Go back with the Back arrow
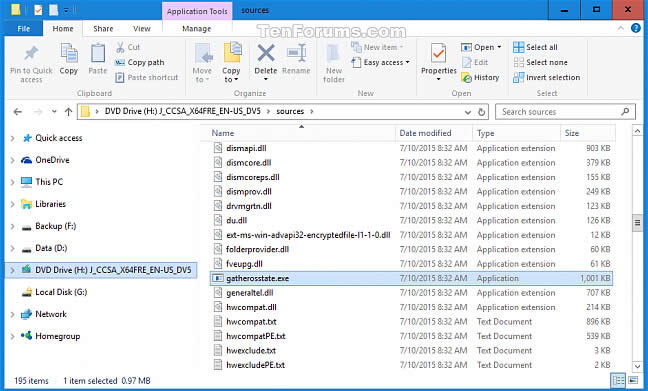Screen dimensions: 648x391 17,112
